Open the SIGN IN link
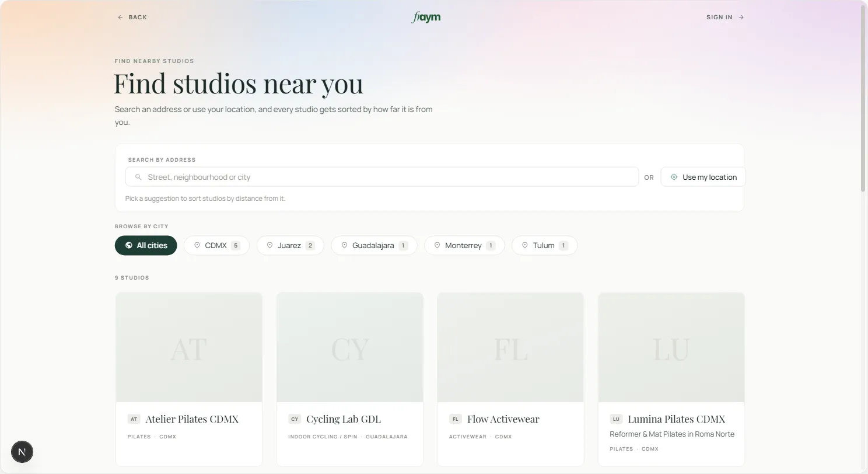Image resolution: width=868 pixels, height=474 pixels. click(725, 18)
